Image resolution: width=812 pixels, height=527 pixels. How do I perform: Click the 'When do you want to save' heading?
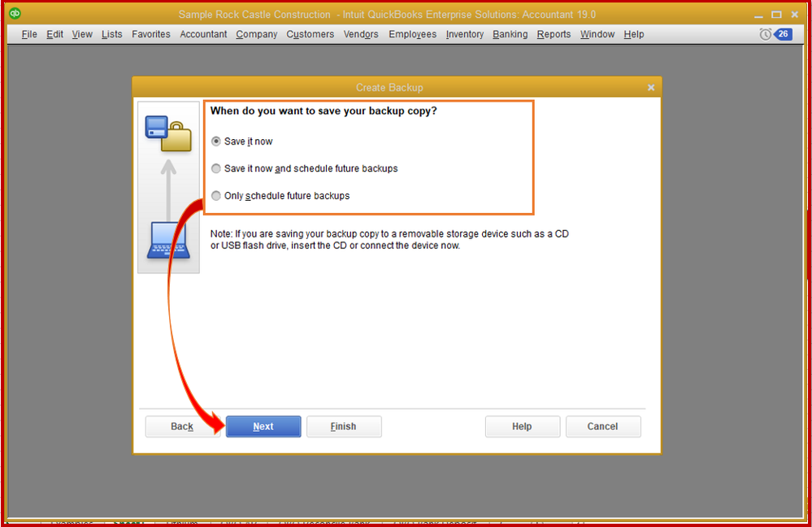pyautogui.click(x=323, y=111)
